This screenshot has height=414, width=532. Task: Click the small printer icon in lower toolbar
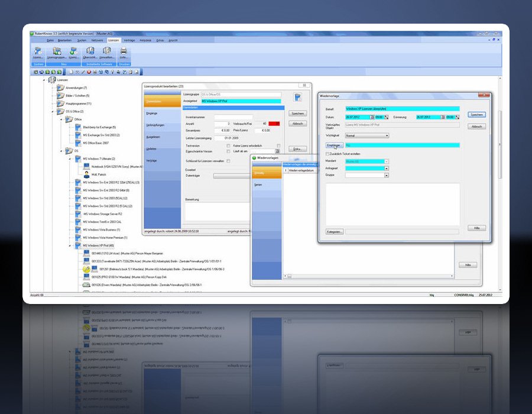coord(95,72)
